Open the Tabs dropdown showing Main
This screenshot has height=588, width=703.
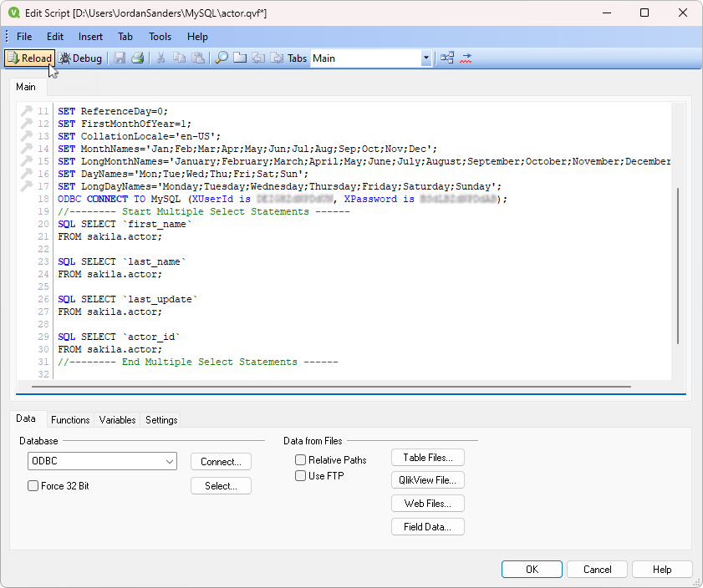pos(426,58)
